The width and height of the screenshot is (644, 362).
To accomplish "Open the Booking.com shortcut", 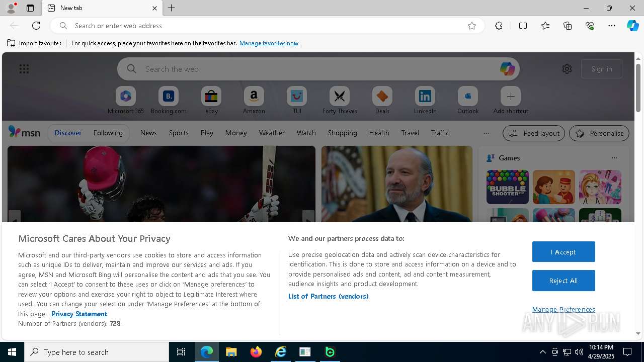I will click(x=169, y=100).
